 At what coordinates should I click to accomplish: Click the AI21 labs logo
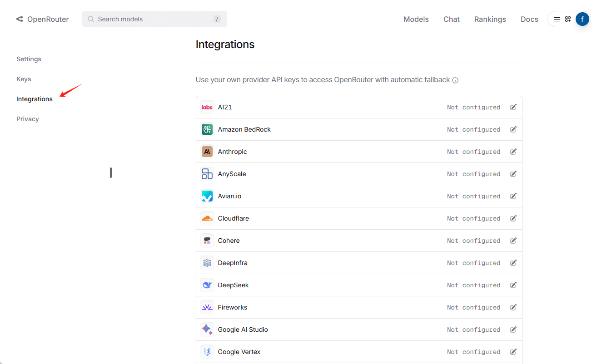207,107
